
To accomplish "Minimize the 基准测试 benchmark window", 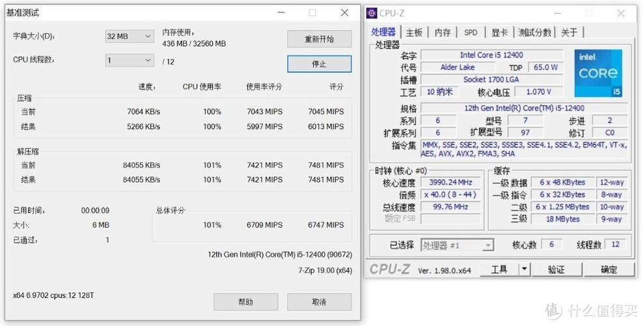I will pyautogui.click(x=281, y=13).
